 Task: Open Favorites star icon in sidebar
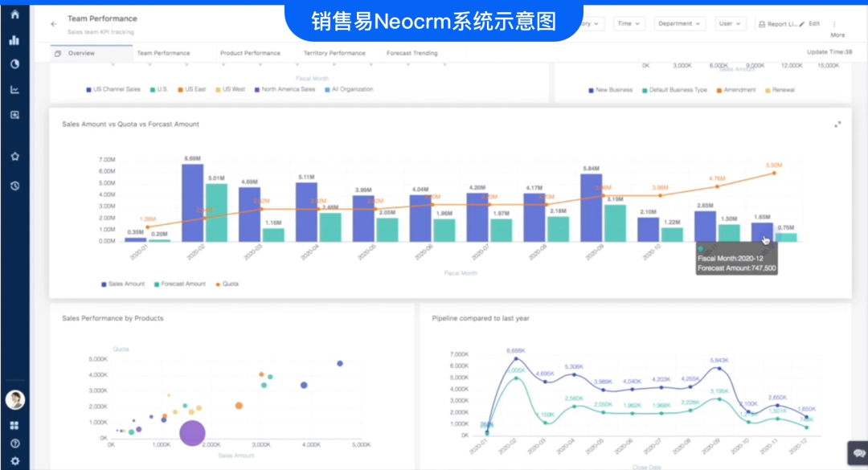click(x=14, y=157)
